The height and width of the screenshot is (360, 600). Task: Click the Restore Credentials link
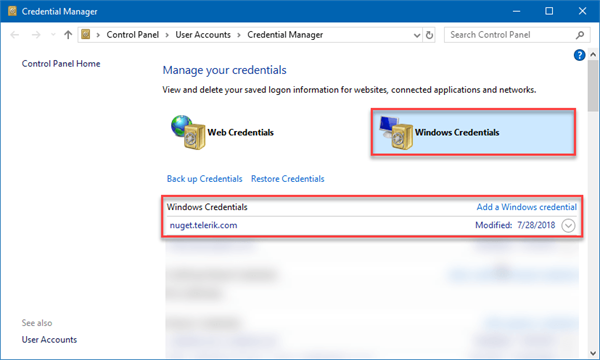point(287,179)
